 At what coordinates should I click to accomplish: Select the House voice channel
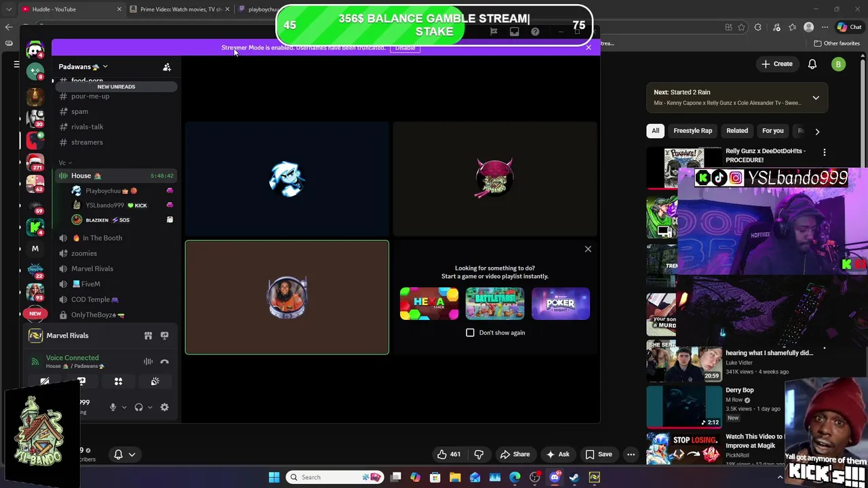coord(115,176)
